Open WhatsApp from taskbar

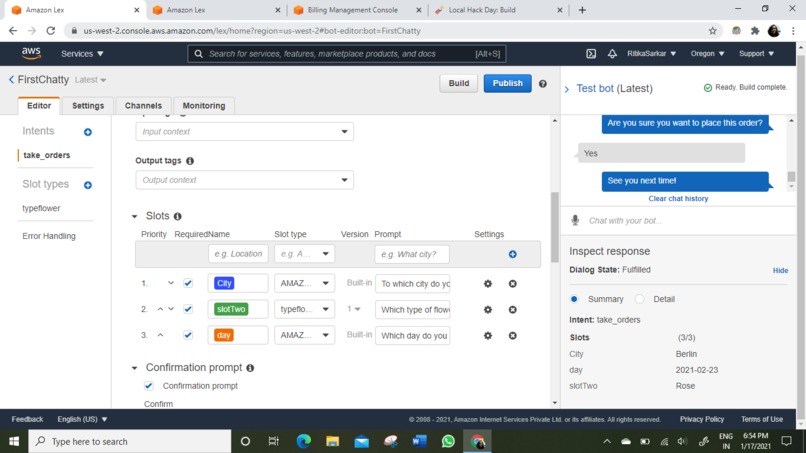448,441
